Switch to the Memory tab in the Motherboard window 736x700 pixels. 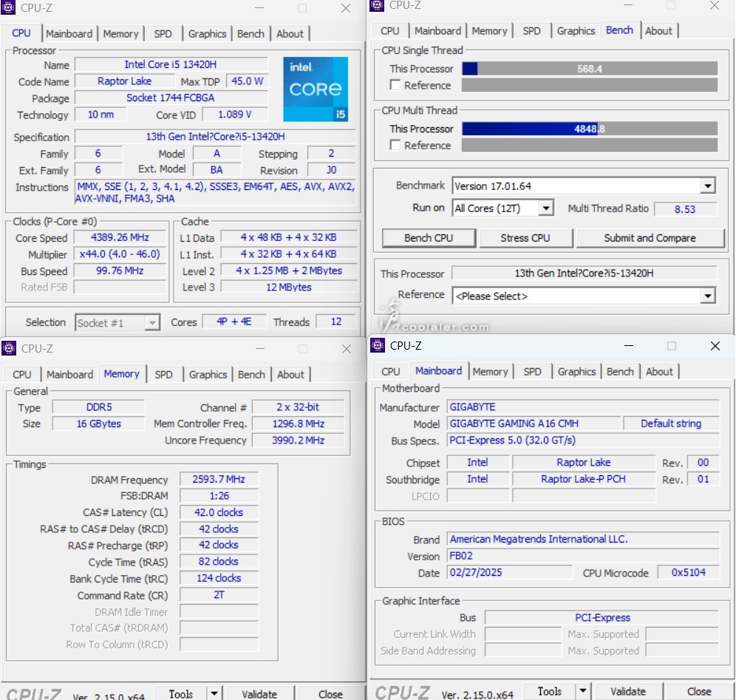pyautogui.click(x=491, y=372)
